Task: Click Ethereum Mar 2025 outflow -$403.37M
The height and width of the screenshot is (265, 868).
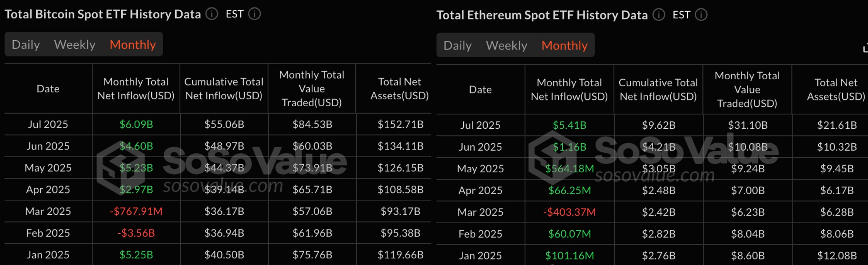Action: tap(569, 212)
